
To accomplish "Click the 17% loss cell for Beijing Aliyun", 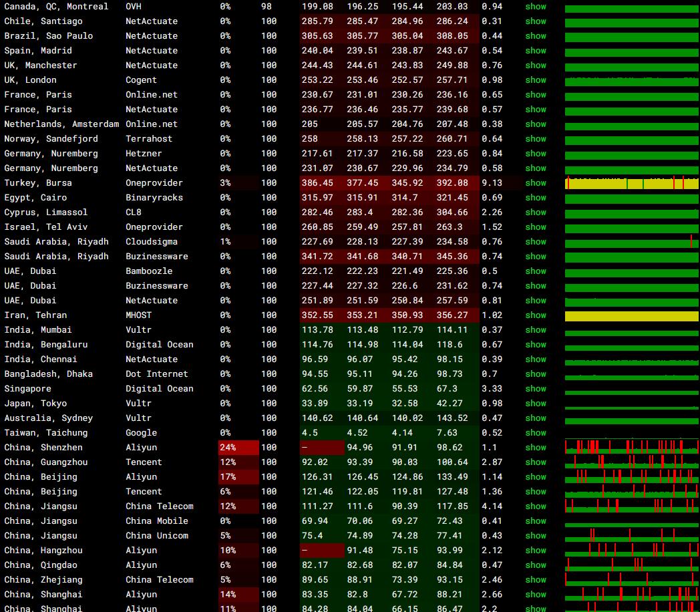I will pos(238,477).
